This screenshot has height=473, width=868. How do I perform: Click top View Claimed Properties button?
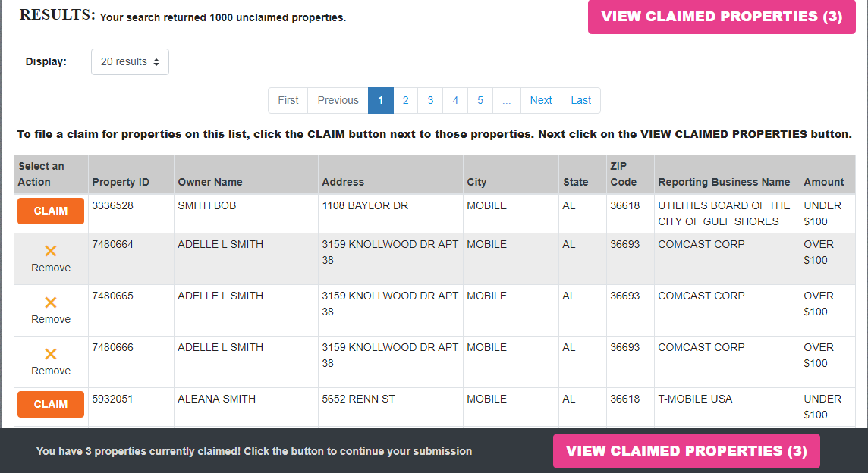pos(722,17)
